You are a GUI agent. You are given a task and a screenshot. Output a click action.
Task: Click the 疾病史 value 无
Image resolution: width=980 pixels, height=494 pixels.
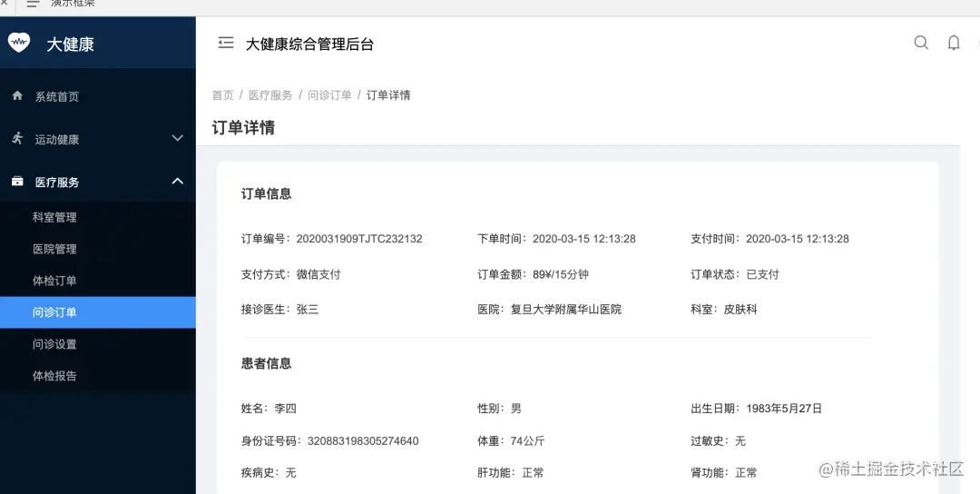tap(290, 473)
